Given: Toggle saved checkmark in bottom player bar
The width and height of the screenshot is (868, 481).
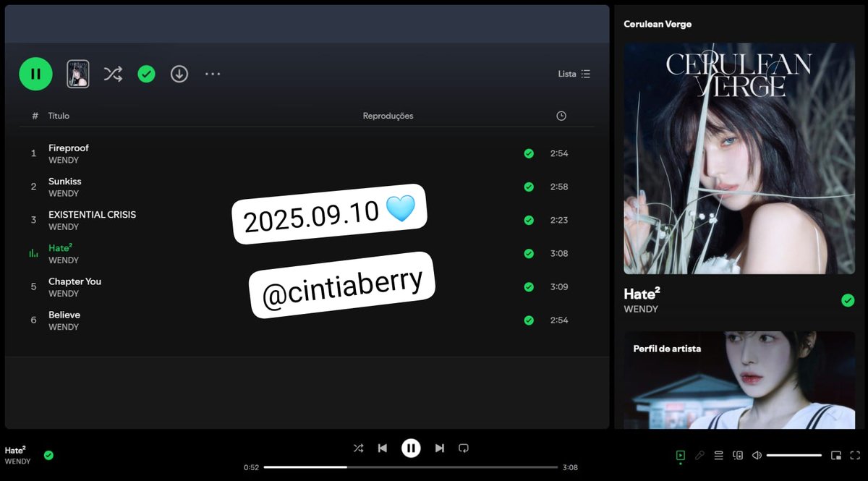Looking at the screenshot, I should 48,455.
